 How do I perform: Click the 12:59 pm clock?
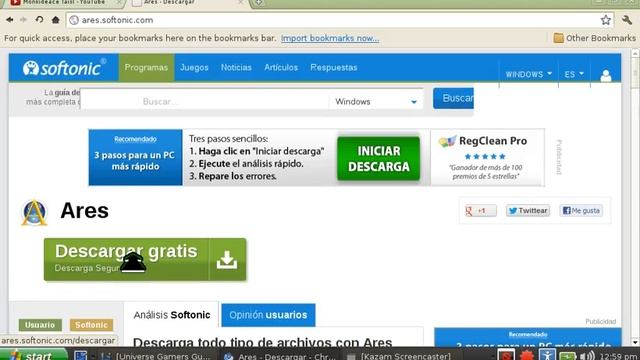tap(619, 356)
